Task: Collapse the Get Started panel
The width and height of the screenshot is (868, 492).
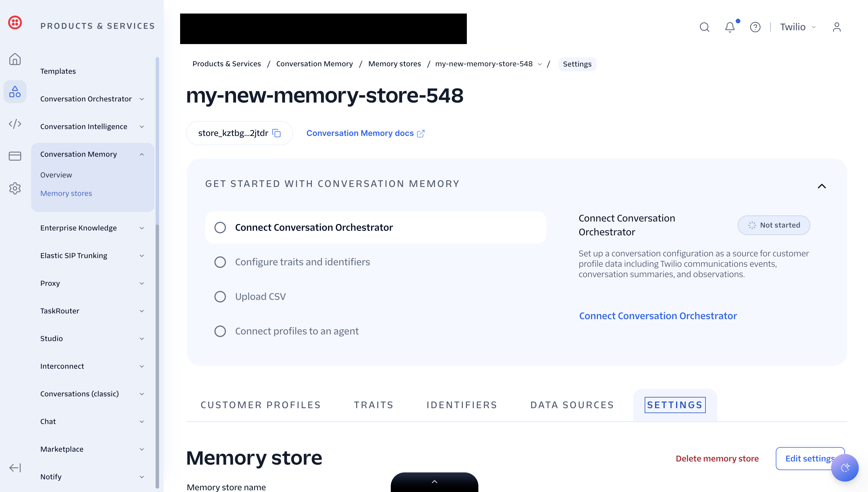Action: pyautogui.click(x=822, y=186)
